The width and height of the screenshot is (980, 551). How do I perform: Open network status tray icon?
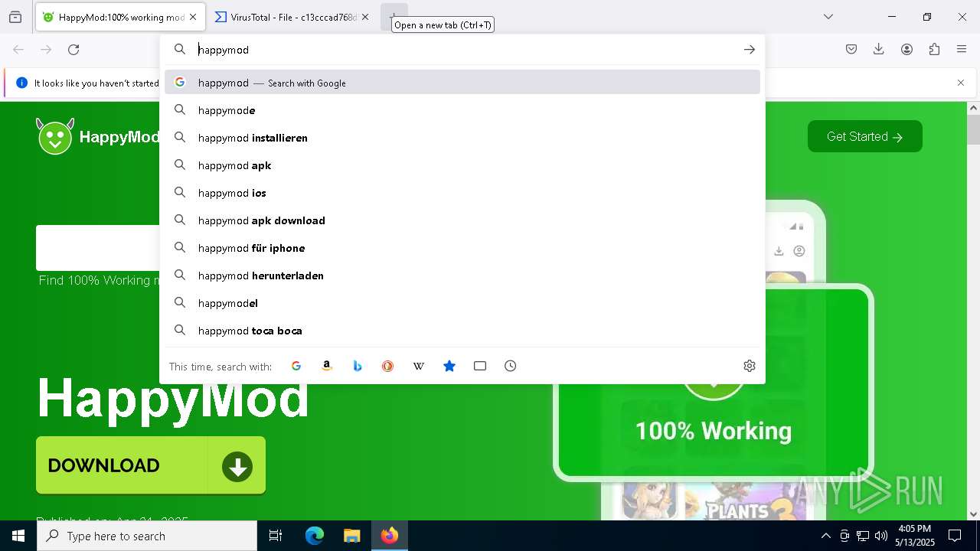(x=863, y=536)
